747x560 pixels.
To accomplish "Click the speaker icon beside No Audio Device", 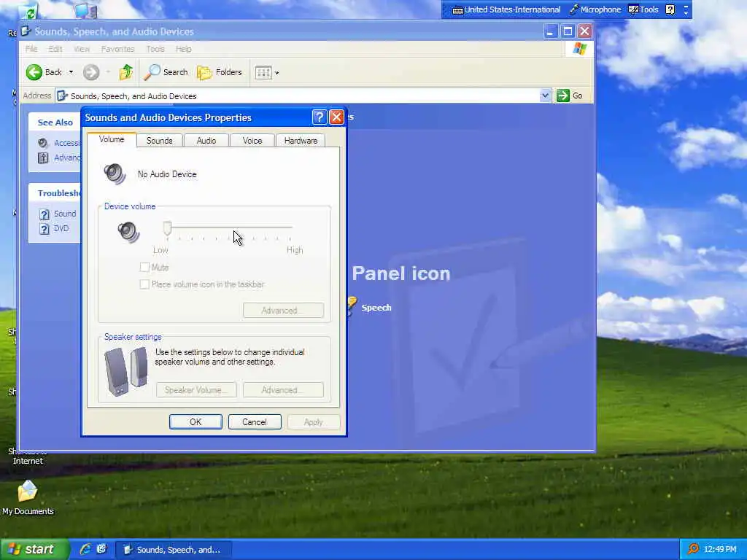I will click(x=115, y=174).
